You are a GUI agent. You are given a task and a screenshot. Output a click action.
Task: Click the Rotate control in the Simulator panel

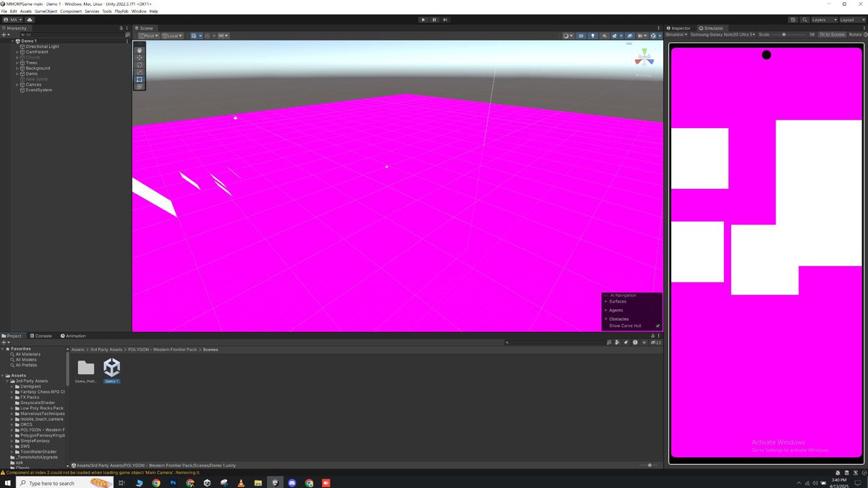[856, 34]
